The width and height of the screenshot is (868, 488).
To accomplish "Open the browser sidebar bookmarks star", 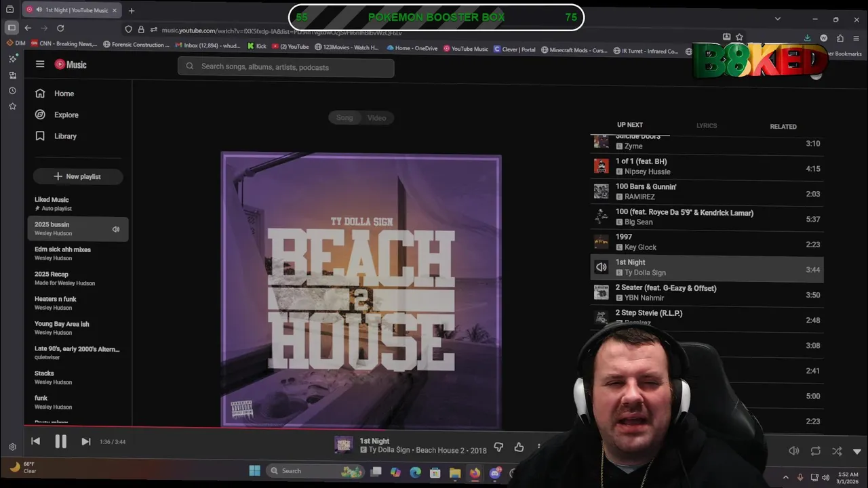I will pos(12,106).
